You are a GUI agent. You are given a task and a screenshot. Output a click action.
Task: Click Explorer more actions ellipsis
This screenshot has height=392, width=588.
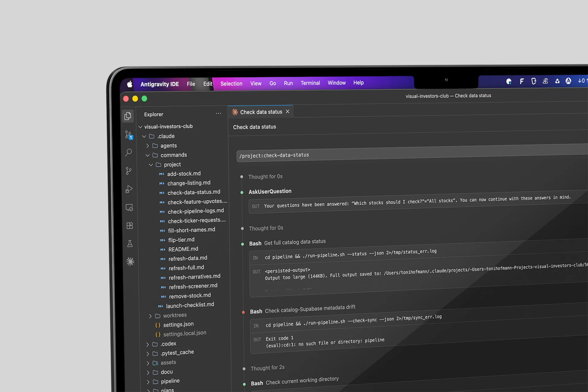click(218, 113)
